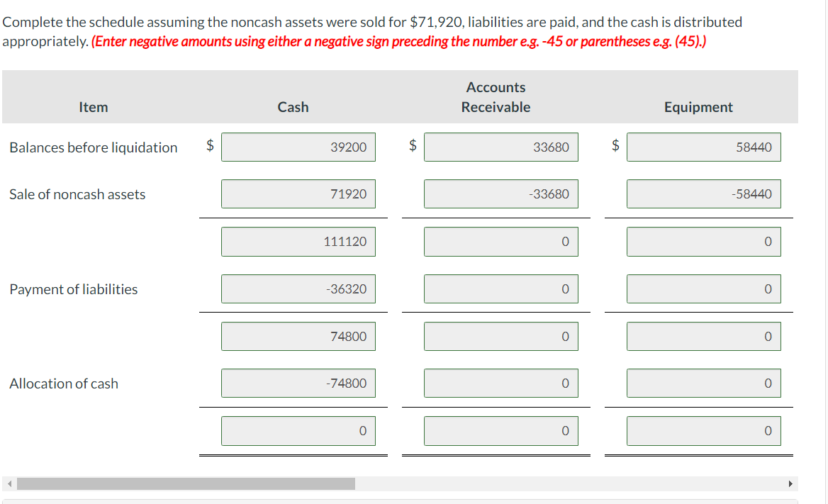
Task: Click Accounts Receivable field in Allocation of cash row
Action: (x=500, y=383)
